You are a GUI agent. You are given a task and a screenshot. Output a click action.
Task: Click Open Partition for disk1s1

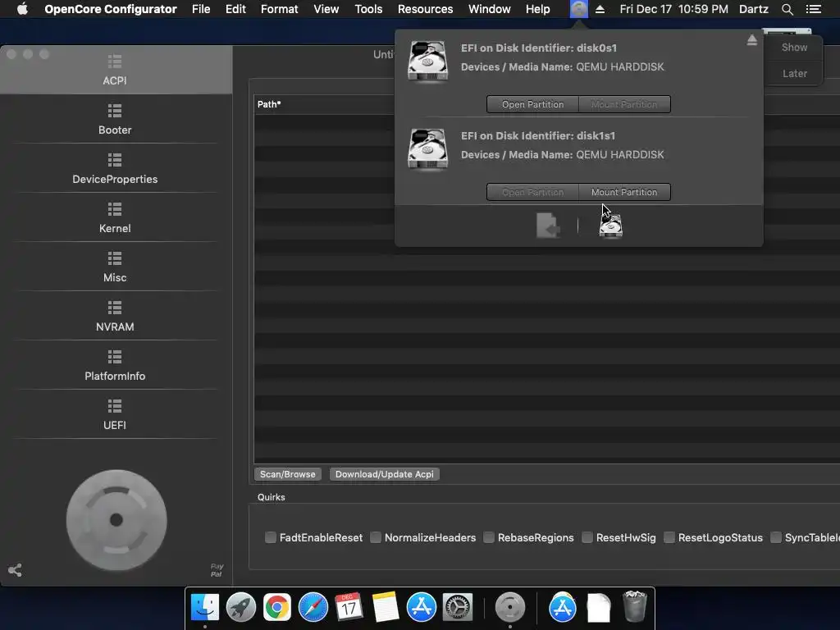[x=532, y=192]
